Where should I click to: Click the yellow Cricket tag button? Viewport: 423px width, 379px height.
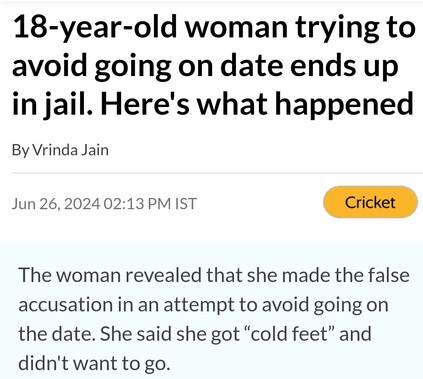pyautogui.click(x=370, y=202)
